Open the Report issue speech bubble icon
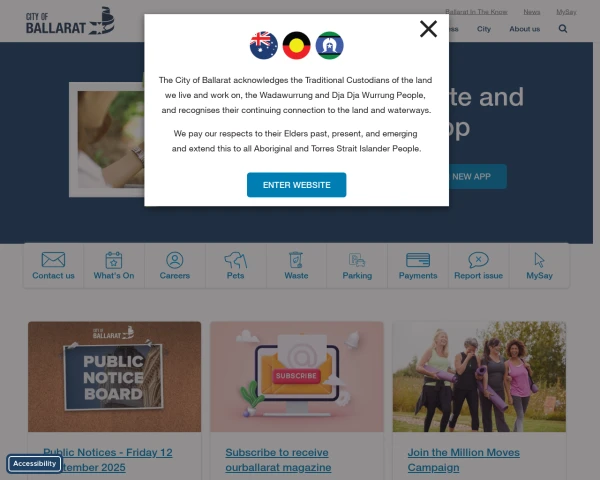This screenshot has width=600, height=480. (x=478, y=260)
